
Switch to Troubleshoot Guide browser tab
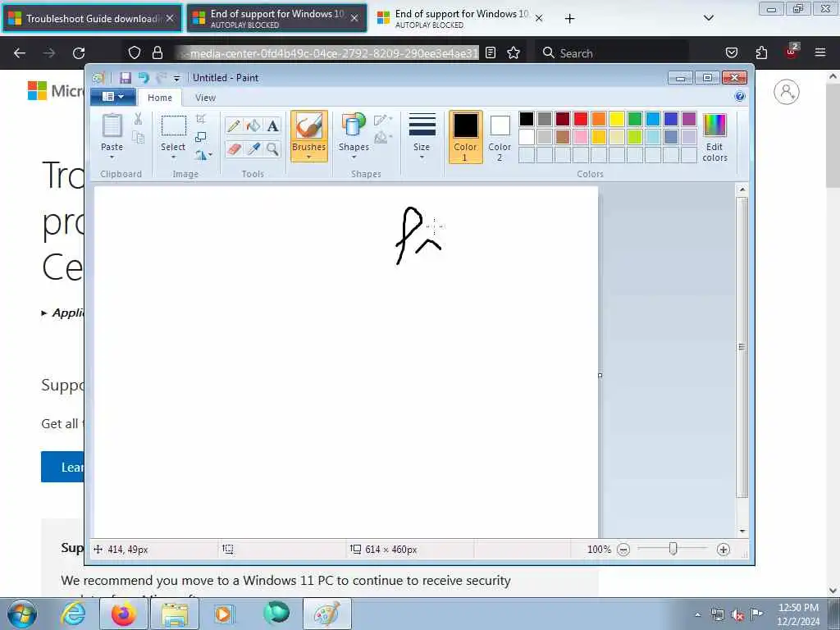coord(93,18)
